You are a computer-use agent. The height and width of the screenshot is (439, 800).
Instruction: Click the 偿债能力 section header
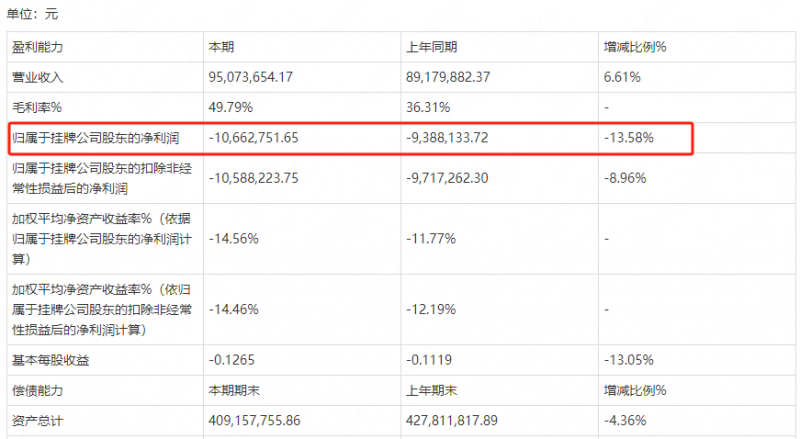coord(38,390)
